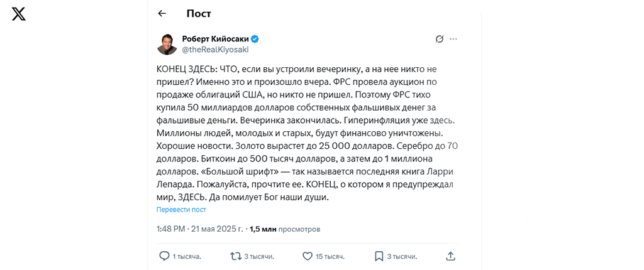Click the timestamp "1:48 PM · 21 мая 2025 г."
This screenshot has width=644, height=270.
(x=200, y=229)
